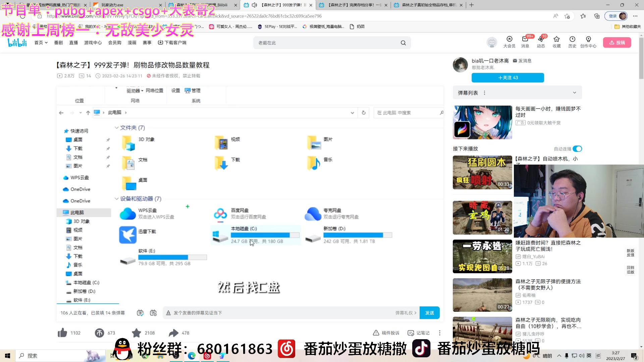Open the browser collections icon
This screenshot has width=644, height=362.
click(597, 16)
